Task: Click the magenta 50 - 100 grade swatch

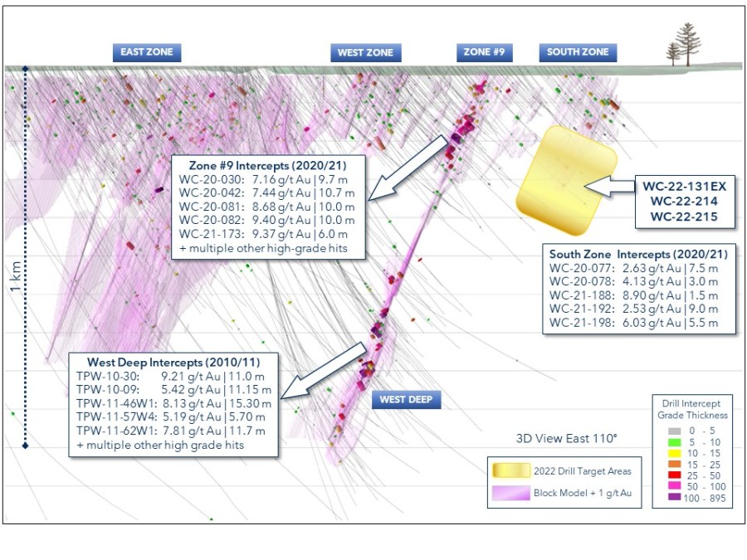Action: (x=675, y=486)
